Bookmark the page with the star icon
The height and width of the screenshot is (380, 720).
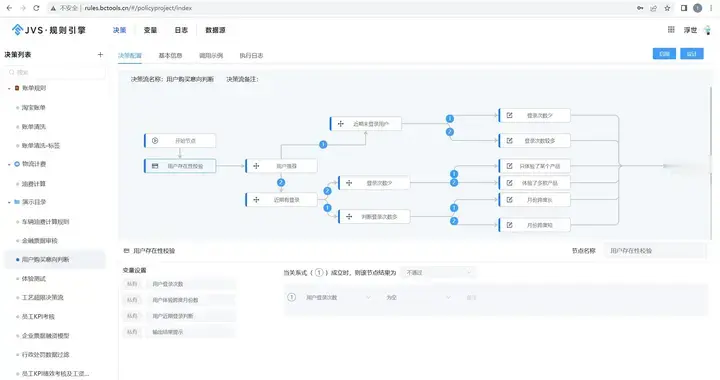coord(667,8)
